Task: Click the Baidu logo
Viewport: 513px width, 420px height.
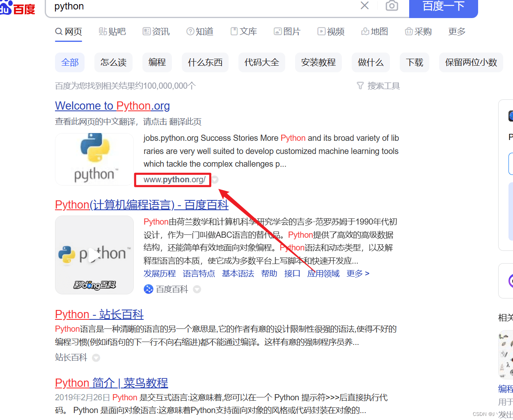Action: tap(17, 8)
